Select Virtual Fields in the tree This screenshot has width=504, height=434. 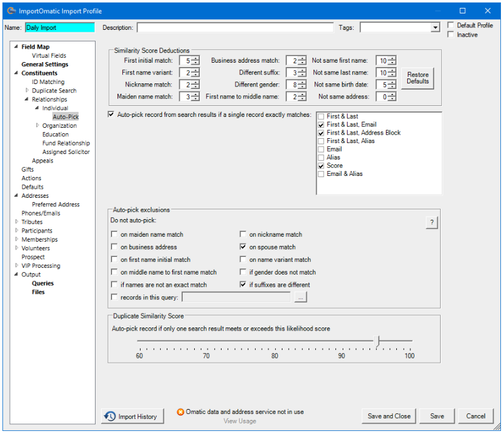coord(49,55)
